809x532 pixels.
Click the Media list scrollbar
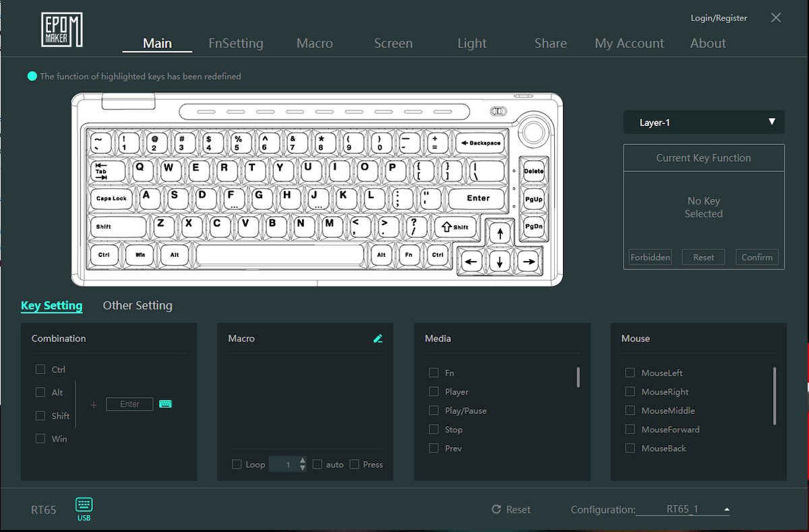point(578,377)
